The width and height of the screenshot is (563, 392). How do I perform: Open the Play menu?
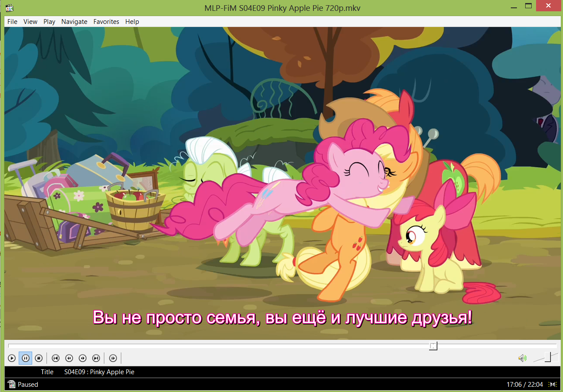click(49, 22)
